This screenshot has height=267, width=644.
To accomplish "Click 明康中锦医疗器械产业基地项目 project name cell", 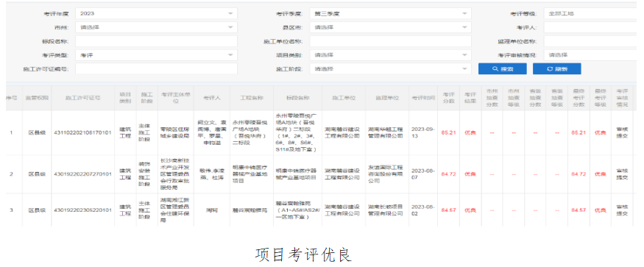I will point(252,174).
